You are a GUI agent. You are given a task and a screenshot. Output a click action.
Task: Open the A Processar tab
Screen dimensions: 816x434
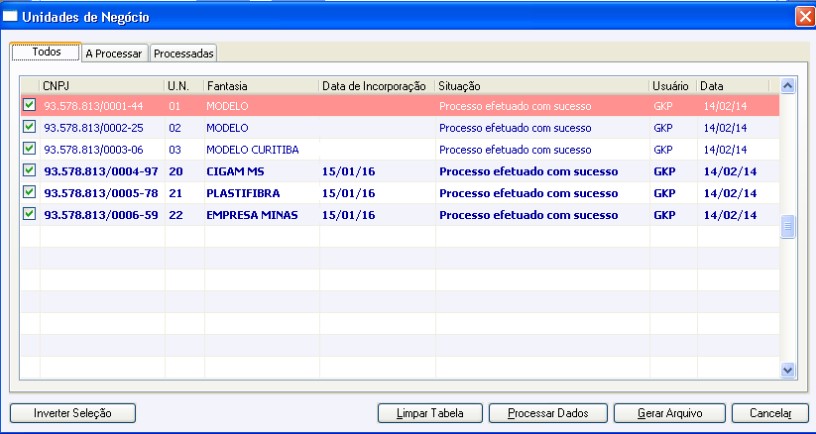(114, 54)
